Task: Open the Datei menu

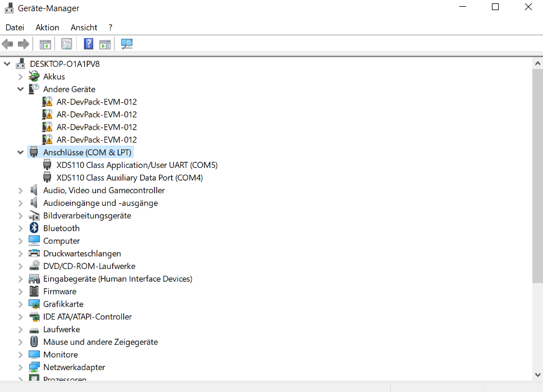Action: [15, 28]
